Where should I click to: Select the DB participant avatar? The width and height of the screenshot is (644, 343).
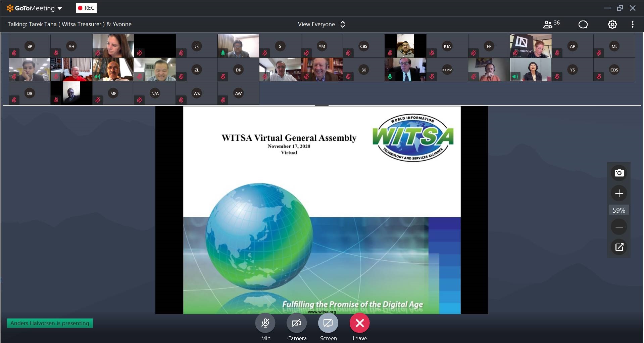click(30, 93)
